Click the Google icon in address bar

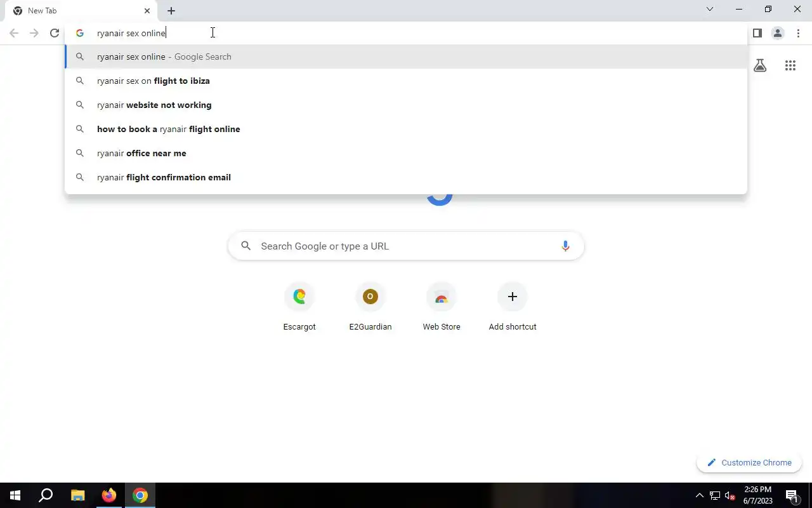(80, 33)
